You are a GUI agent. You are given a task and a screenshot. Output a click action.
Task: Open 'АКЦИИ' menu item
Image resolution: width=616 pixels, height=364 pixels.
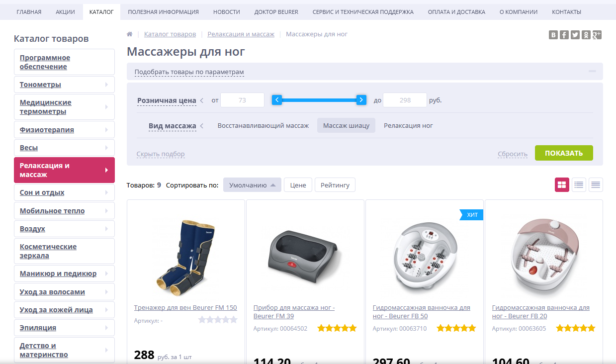66,12
